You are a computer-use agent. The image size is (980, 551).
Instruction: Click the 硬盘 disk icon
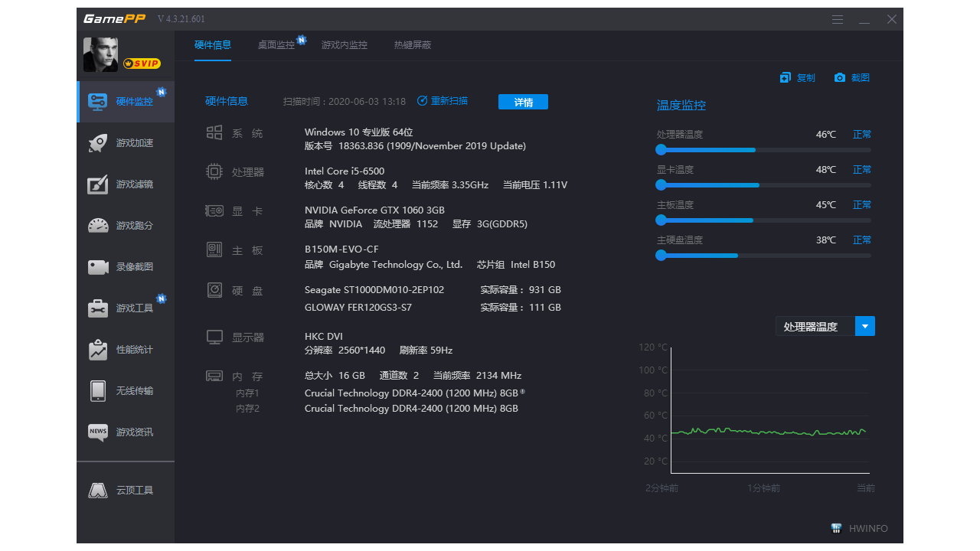[214, 290]
